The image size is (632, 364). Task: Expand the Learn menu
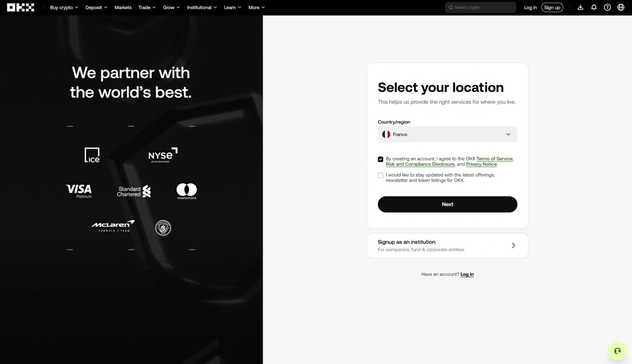[x=232, y=7]
